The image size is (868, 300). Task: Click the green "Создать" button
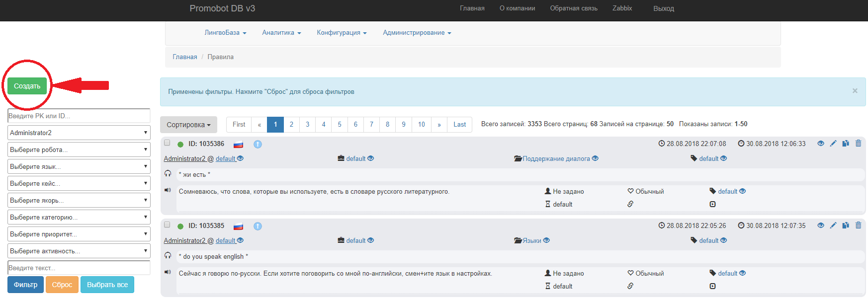click(27, 86)
